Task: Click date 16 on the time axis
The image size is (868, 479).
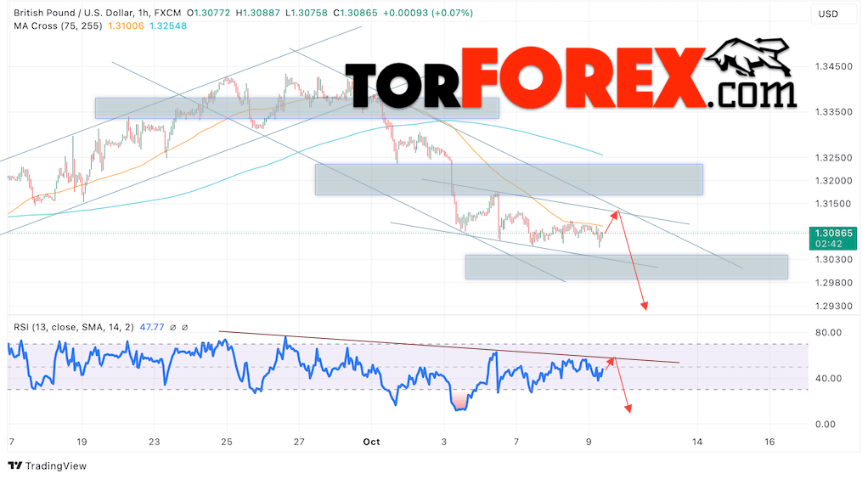Action: point(769,442)
